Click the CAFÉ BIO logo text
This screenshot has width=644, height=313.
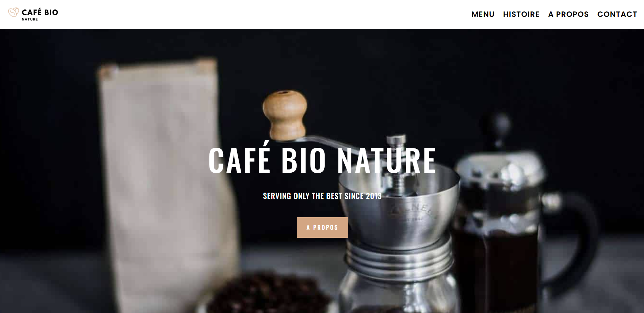tap(40, 12)
